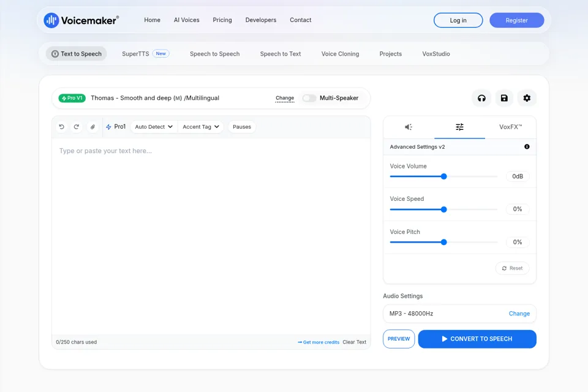
Task: Select the speaker voice effects tab icon
Action: pos(409,127)
